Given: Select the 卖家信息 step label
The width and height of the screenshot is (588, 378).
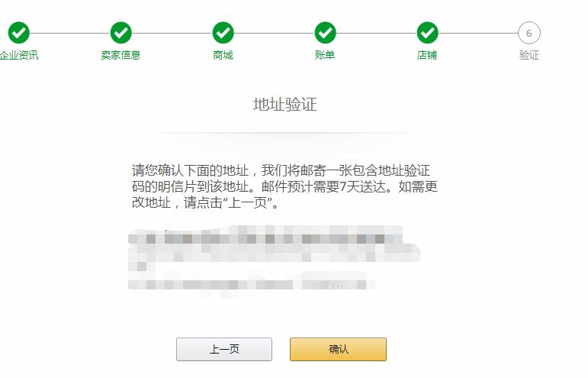Looking at the screenshot, I should tap(120, 55).
